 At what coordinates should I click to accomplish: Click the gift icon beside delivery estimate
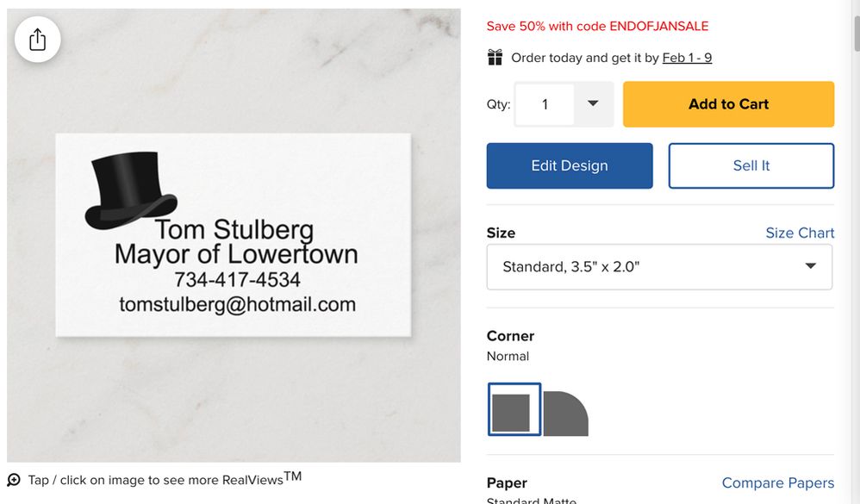point(495,58)
